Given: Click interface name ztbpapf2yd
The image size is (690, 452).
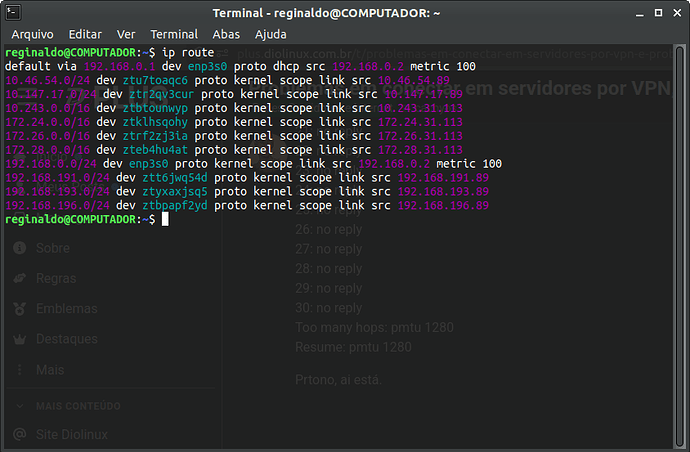Looking at the screenshot, I should (175, 206).
